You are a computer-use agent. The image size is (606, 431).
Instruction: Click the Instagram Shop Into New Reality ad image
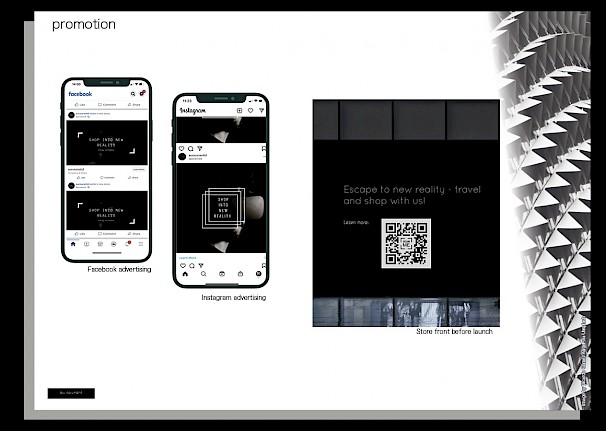222,208
